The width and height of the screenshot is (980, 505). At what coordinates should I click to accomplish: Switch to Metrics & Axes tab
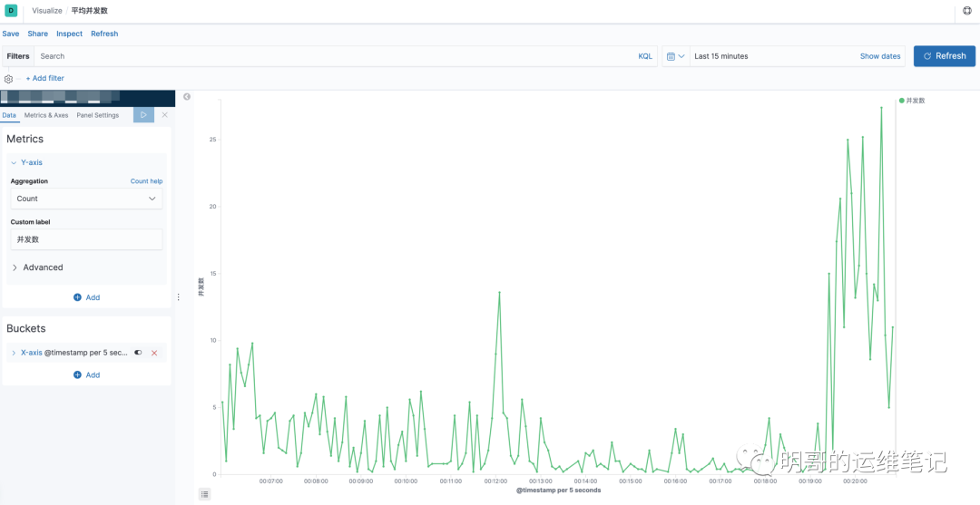(x=46, y=115)
